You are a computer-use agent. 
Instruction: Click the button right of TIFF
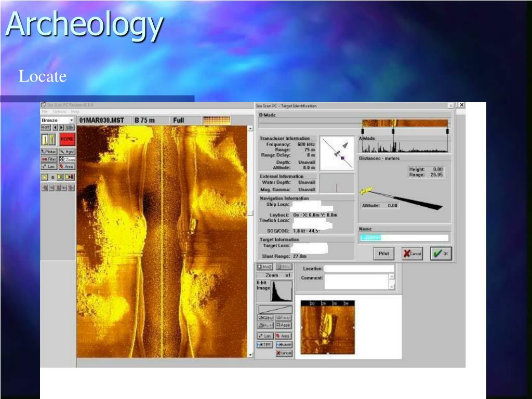click(x=284, y=344)
